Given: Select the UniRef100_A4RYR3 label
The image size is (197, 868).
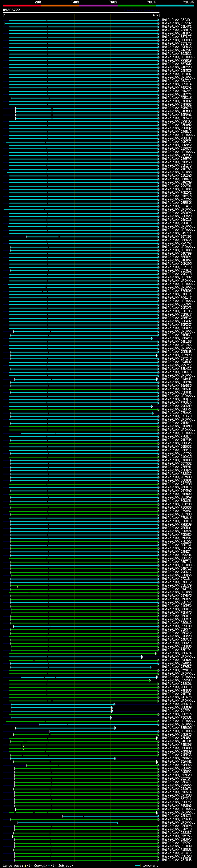Looking at the screenshot, I should (x=176, y=67).
